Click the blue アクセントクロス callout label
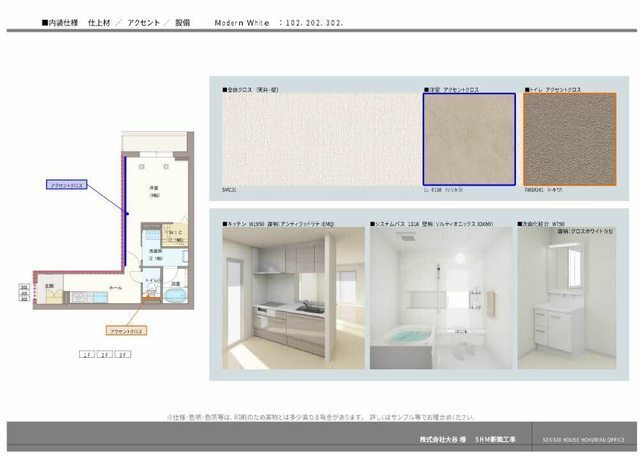 pos(68,185)
